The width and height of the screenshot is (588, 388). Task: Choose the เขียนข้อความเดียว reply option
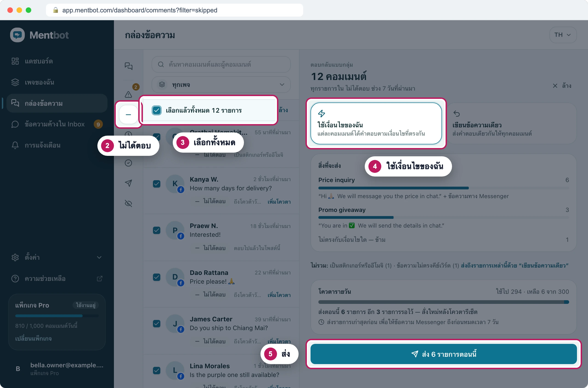(x=511, y=123)
